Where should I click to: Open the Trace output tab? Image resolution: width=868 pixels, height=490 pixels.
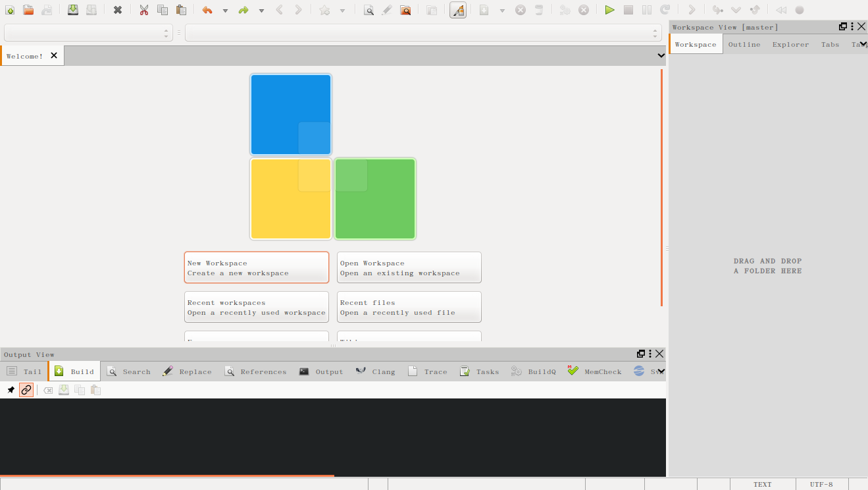428,371
